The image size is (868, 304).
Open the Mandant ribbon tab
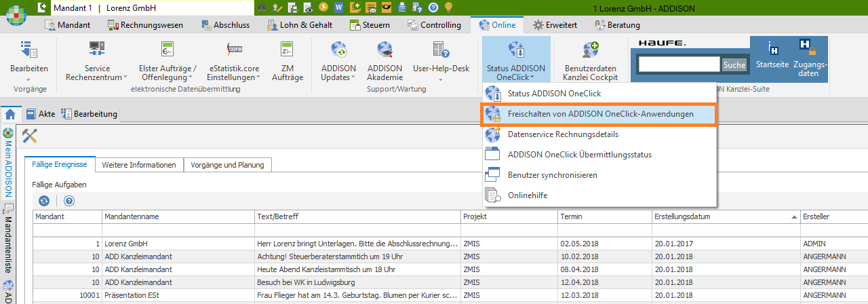68,25
